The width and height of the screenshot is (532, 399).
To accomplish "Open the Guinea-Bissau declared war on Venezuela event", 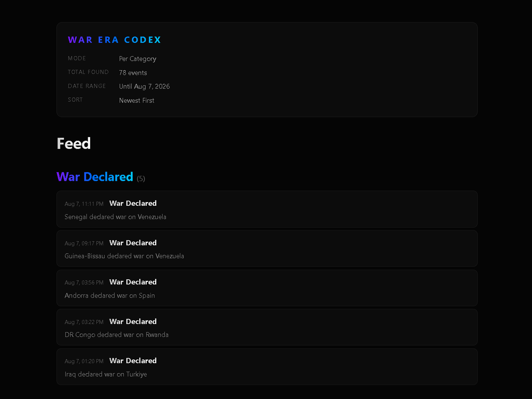I will 267,249.
